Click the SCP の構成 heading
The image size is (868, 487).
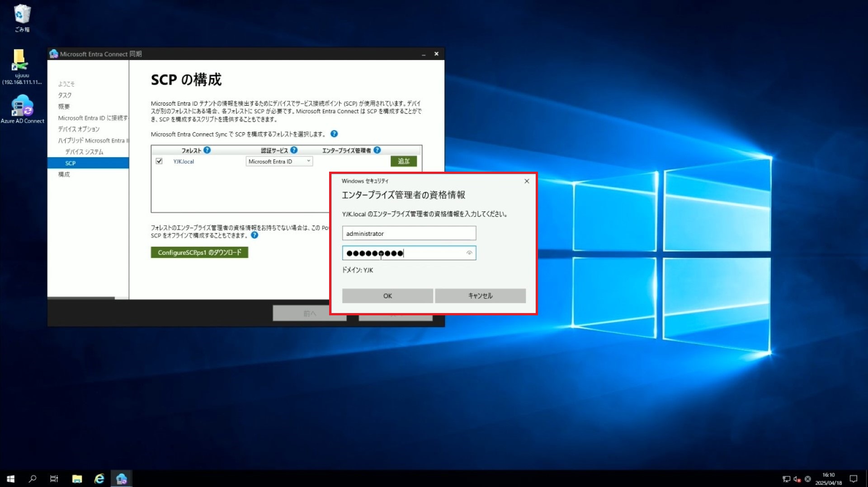(186, 80)
